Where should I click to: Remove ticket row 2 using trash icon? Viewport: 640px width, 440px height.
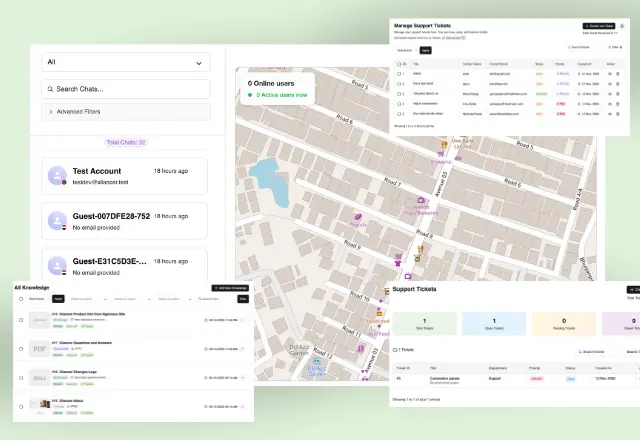coord(618,84)
